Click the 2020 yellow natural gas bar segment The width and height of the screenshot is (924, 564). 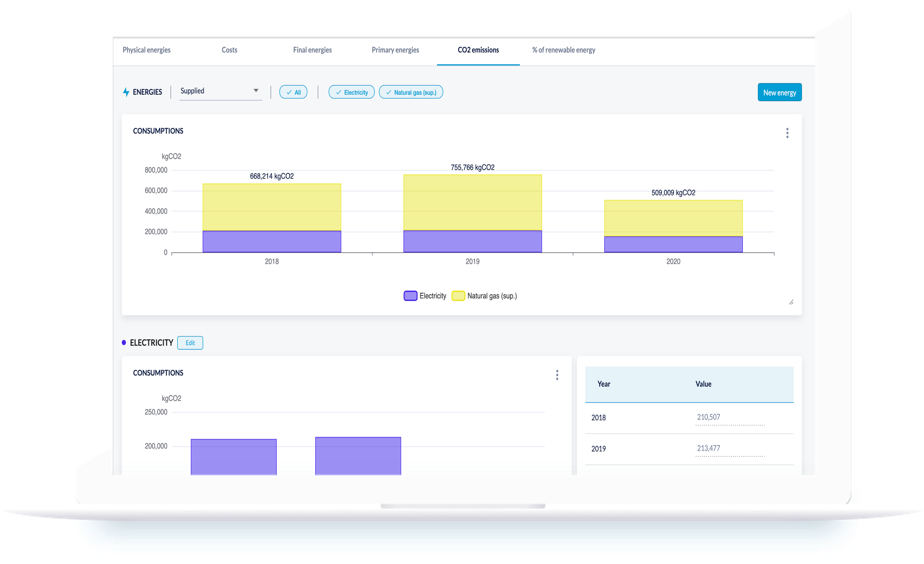coord(673,218)
